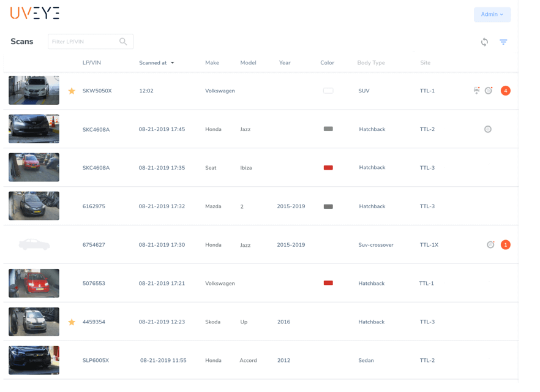Viewport: 540px width, 392px height.
Task: Click Volkswagen make in SKW5050X row
Action: (x=220, y=91)
